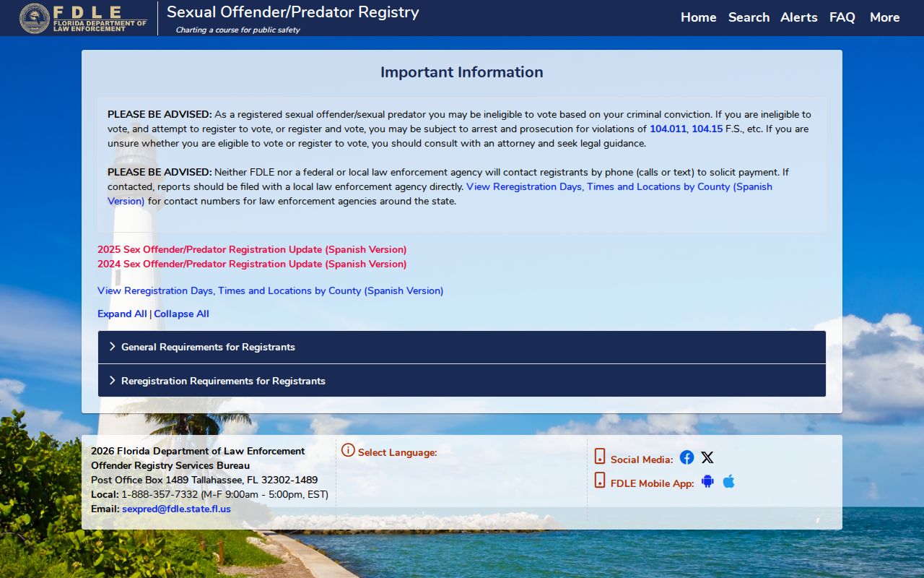Click Expand All link

(122, 314)
